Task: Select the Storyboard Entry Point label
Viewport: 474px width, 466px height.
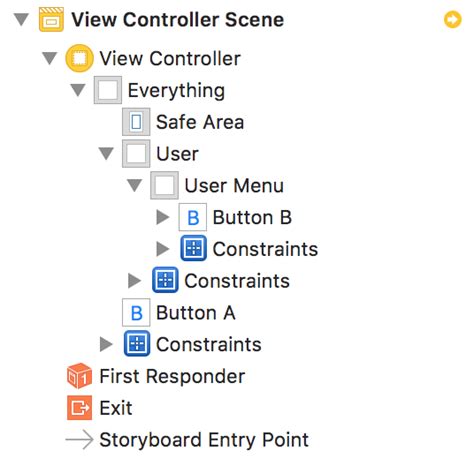Action: click(204, 440)
